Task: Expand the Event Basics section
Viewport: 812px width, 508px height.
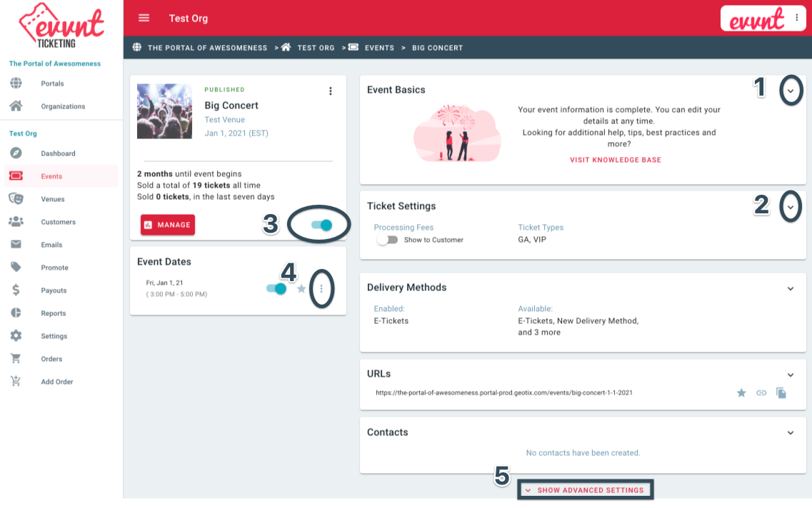Action: click(791, 91)
